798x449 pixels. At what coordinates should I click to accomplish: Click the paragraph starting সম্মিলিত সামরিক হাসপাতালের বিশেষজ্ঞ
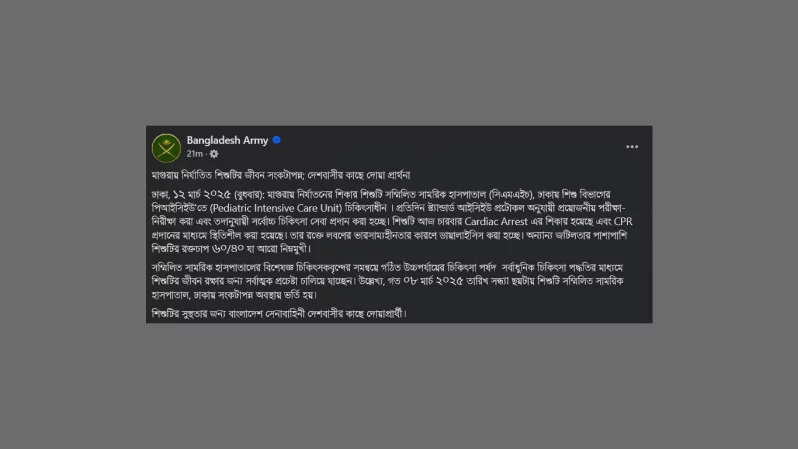pos(387,281)
